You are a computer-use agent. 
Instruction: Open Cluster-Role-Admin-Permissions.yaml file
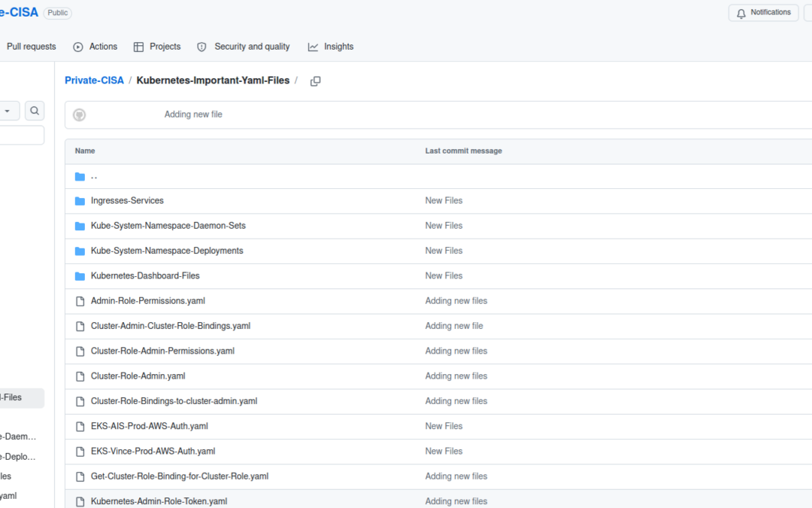tap(162, 351)
